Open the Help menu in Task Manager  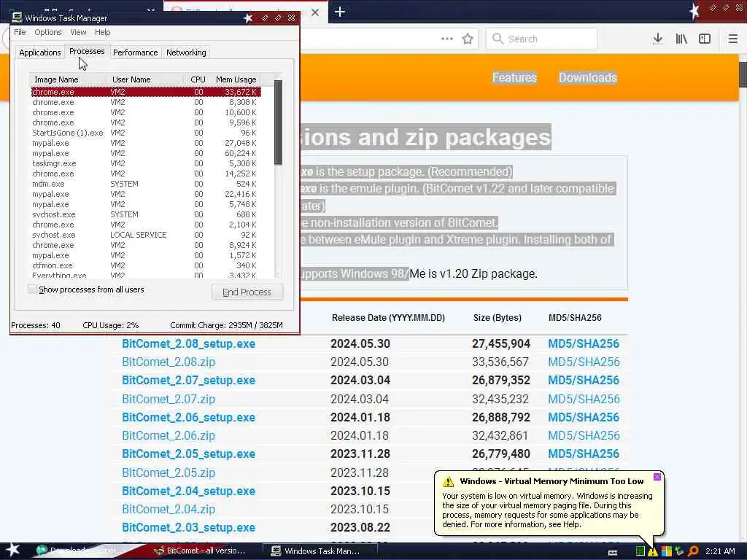pyautogui.click(x=102, y=32)
